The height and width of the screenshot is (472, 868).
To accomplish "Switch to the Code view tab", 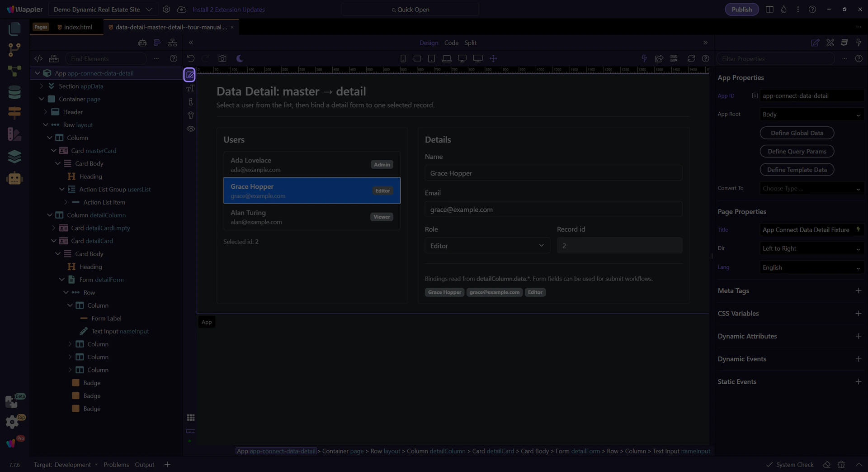I will (451, 43).
